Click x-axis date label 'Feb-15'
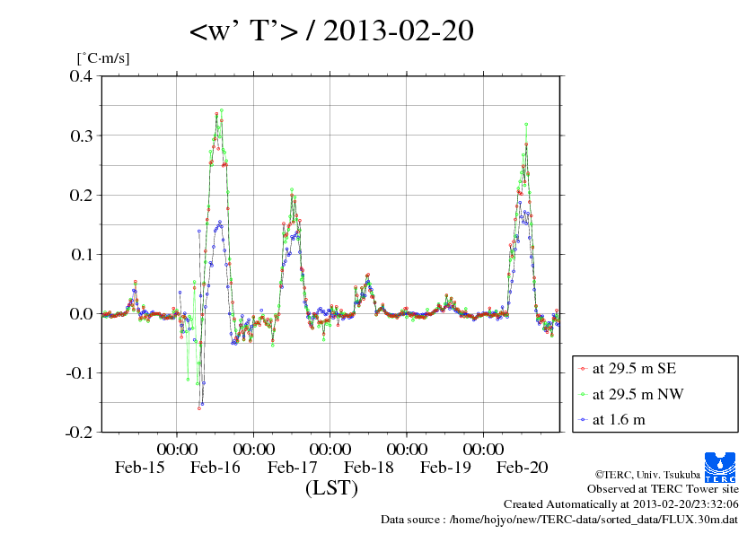The height and width of the screenshot is (534, 756). click(139, 467)
